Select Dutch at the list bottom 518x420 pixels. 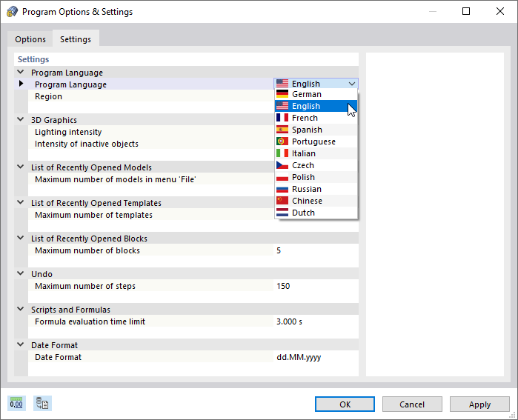[x=303, y=213]
